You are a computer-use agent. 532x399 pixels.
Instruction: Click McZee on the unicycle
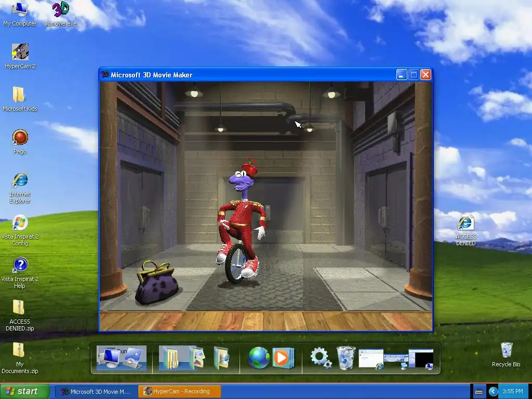click(x=241, y=220)
